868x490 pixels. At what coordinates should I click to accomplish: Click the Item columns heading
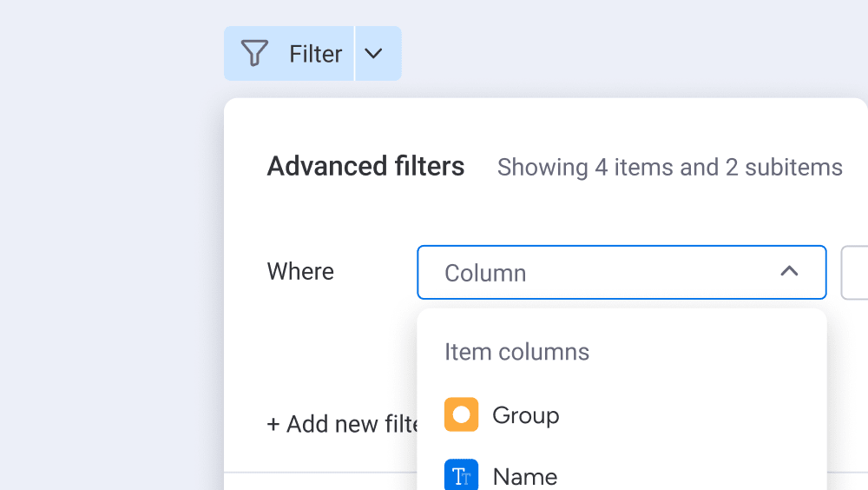[x=517, y=352]
